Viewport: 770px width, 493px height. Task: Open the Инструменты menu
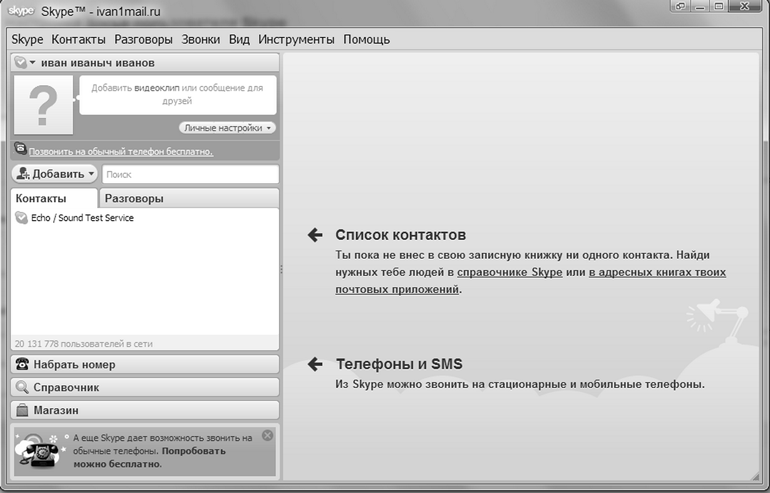(x=296, y=39)
